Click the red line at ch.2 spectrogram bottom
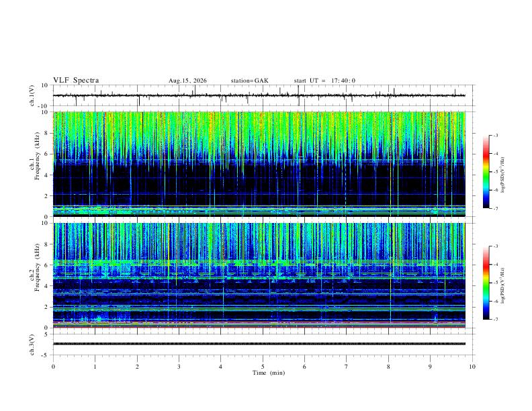Screen dimensions: 532x411 click(259, 327)
